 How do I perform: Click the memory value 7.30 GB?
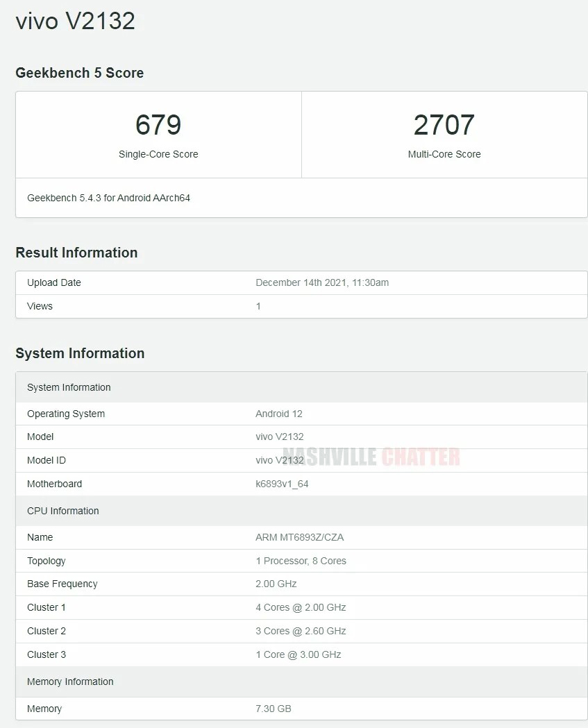point(274,709)
